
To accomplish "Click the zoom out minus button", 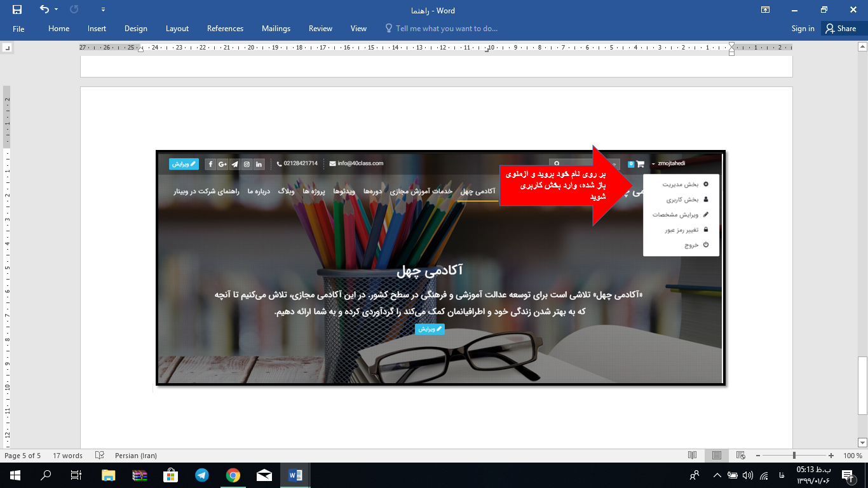I will [x=757, y=456].
